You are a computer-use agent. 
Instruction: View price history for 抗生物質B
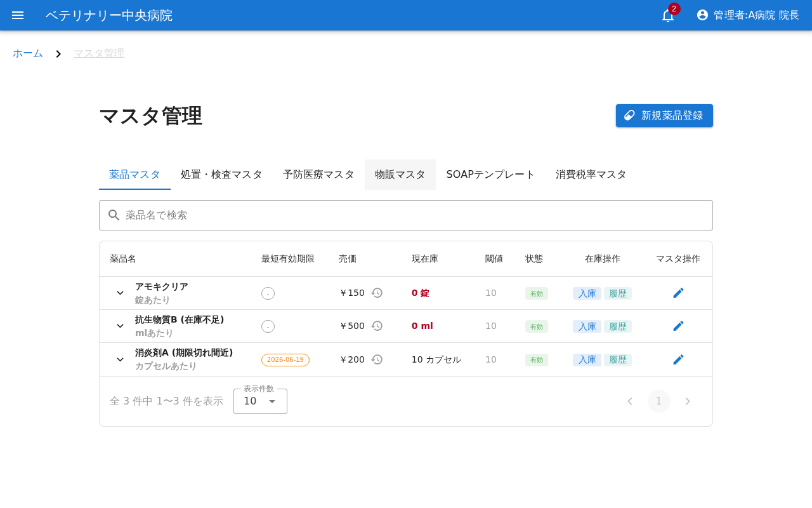click(x=377, y=326)
